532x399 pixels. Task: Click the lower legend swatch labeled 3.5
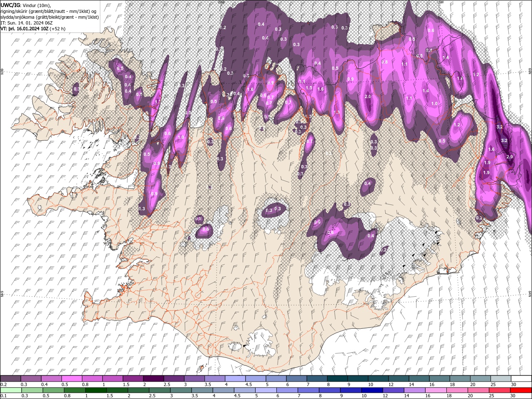pyautogui.click(x=202, y=390)
